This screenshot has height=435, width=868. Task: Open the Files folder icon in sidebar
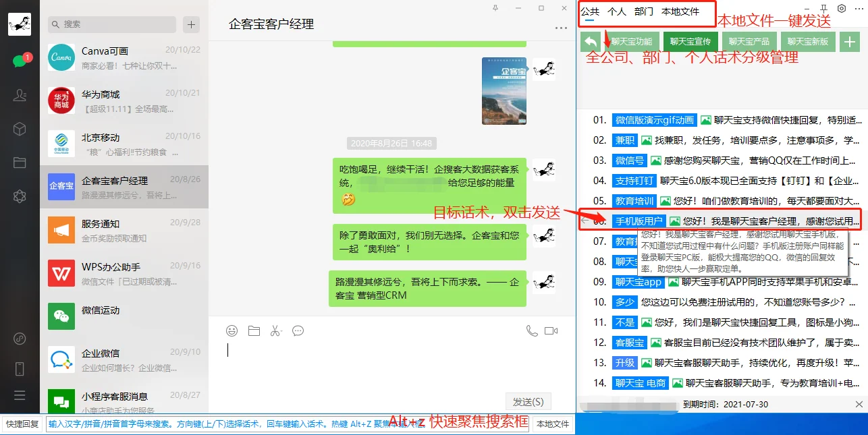pyautogui.click(x=20, y=163)
